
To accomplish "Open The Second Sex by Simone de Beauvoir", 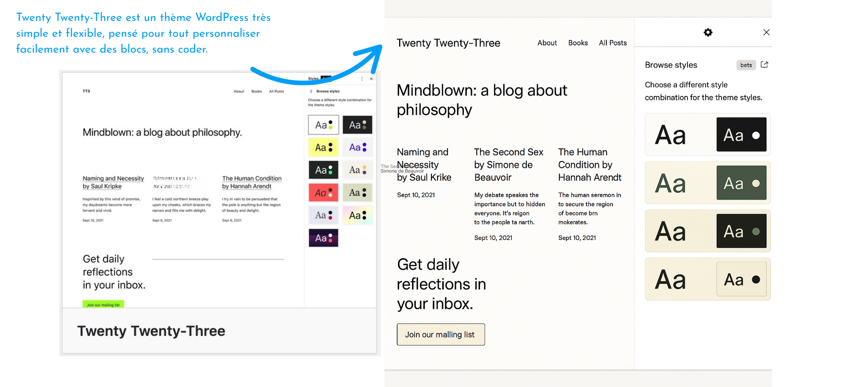I will pyautogui.click(x=508, y=164).
